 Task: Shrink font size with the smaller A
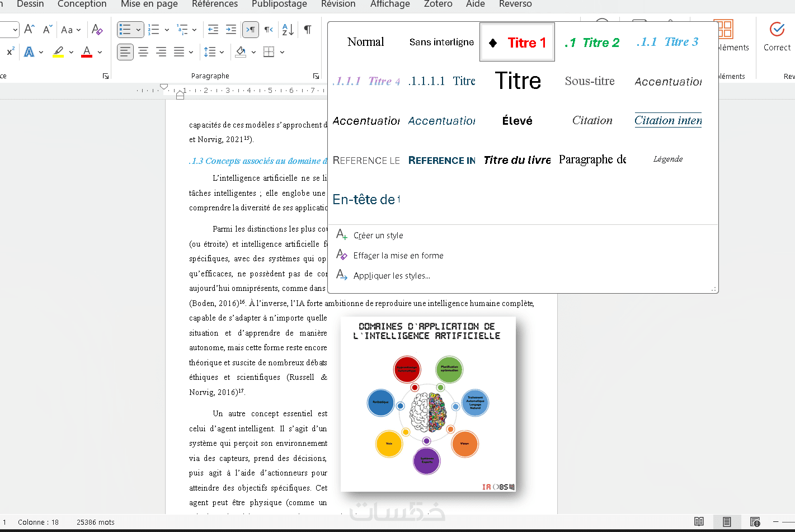coord(48,29)
